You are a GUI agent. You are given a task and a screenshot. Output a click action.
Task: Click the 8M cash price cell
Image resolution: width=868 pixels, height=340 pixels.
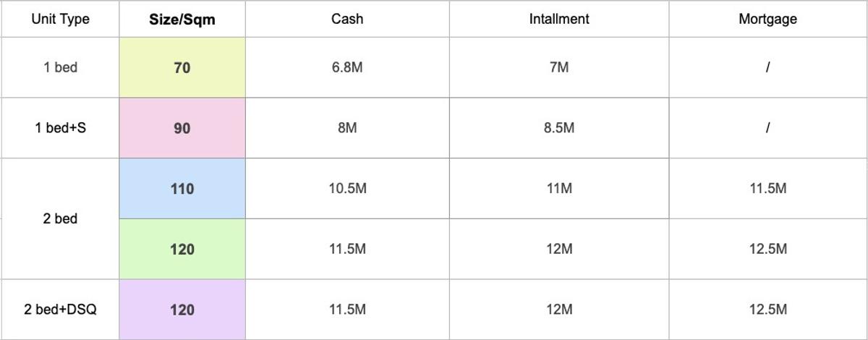(x=347, y=128)
